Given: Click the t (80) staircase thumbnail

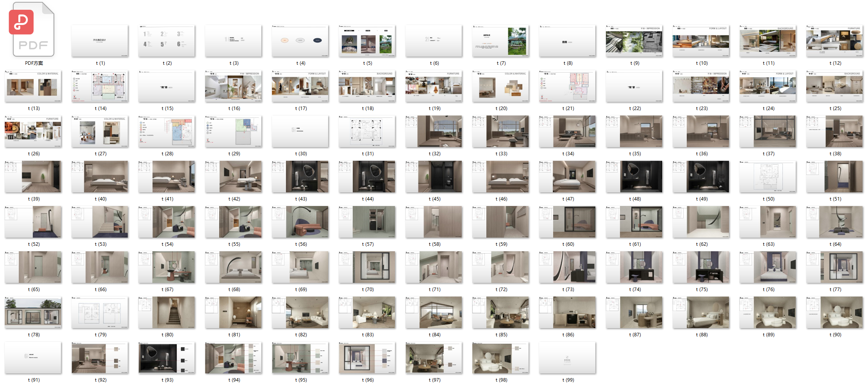Looking at the screenshot, I should click(x=166, y=313).
